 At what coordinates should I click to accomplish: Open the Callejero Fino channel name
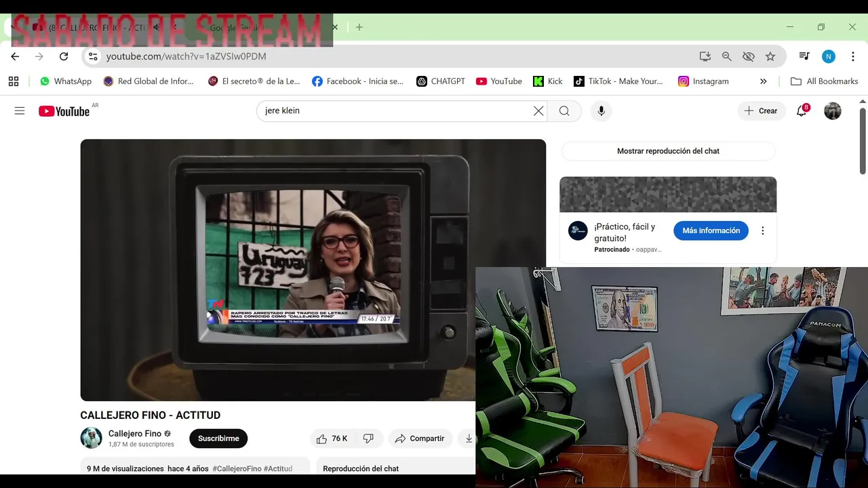[x=135, y=433]
